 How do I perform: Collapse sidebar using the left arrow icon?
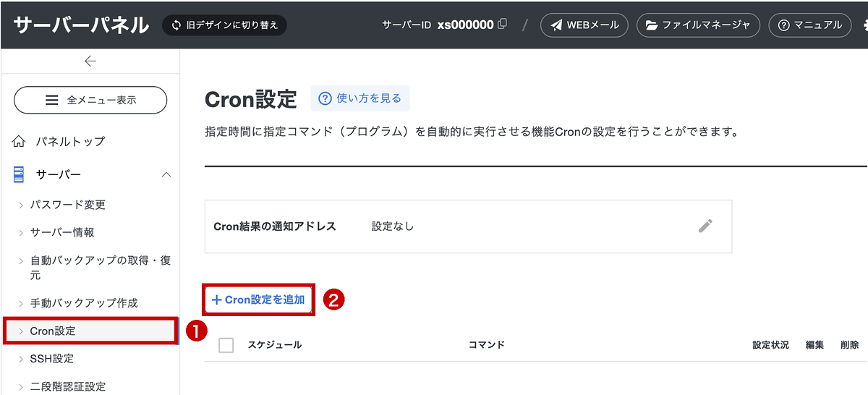[x=90, y=61]
